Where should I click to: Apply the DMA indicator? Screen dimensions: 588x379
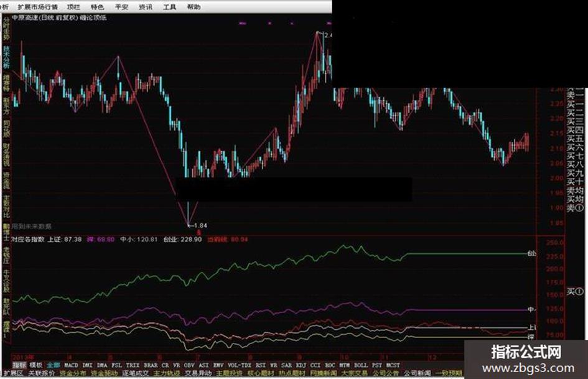[102, 365]
